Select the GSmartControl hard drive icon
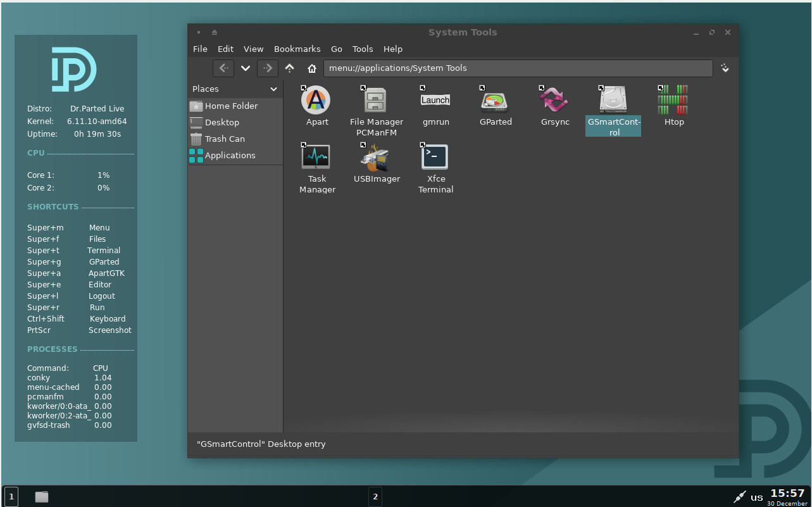Screen dimensions: 812x507 (x=613, y=100)
